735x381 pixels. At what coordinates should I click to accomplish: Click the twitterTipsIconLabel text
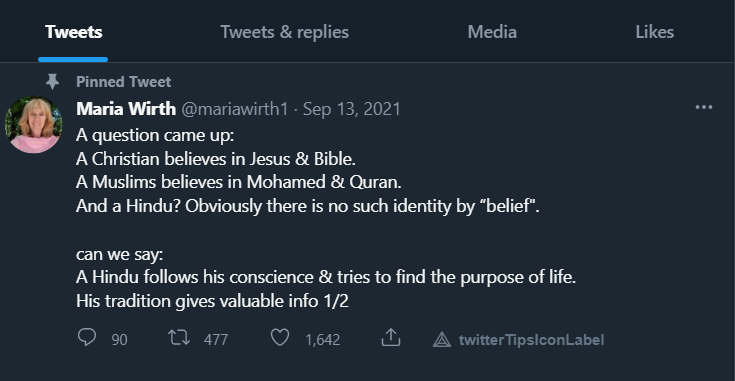pyautogui.click(x=531, y=339)
